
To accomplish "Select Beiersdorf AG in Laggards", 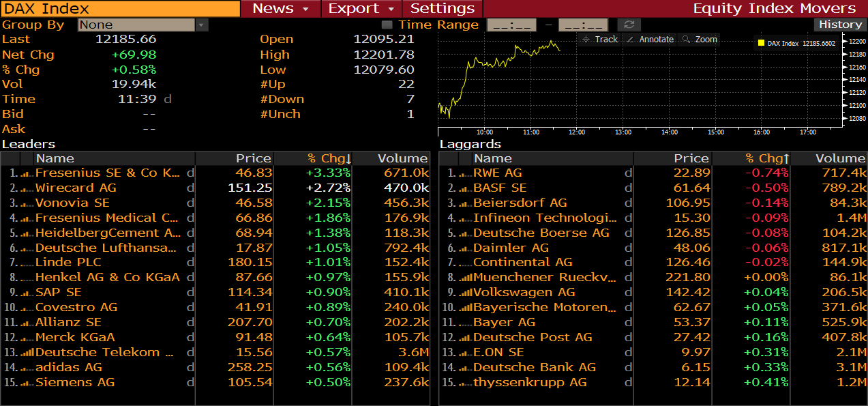I will pos(520,203).
